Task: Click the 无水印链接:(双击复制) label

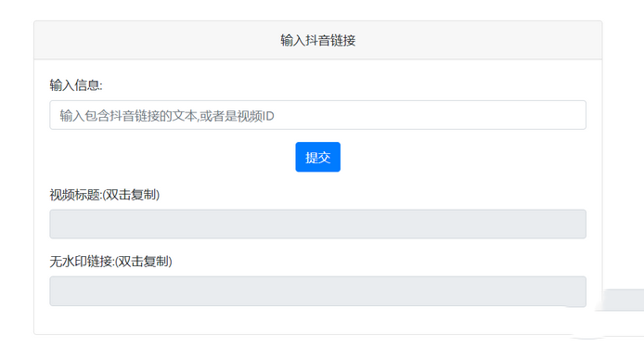Action: pos(111,262)
